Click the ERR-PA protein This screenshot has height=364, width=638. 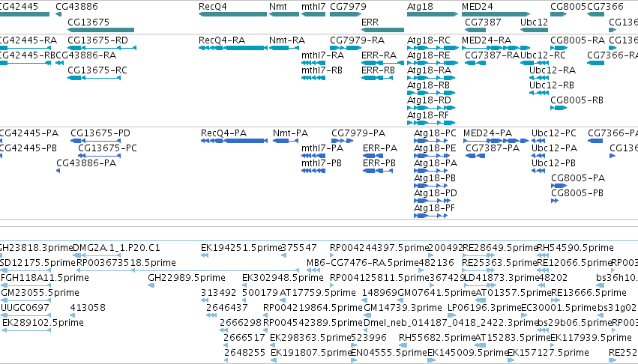[x=373, y=156]
